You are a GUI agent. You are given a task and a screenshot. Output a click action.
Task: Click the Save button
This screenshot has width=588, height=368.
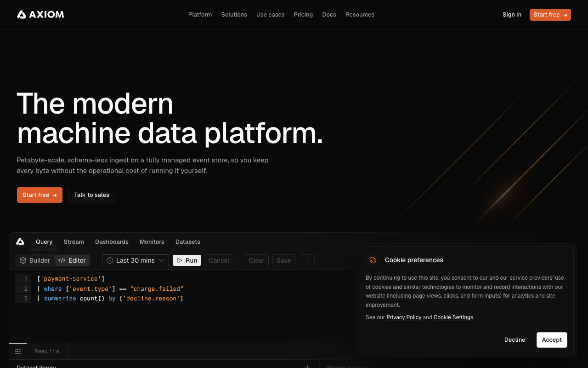pyautogui.click(x=284, y=260)
